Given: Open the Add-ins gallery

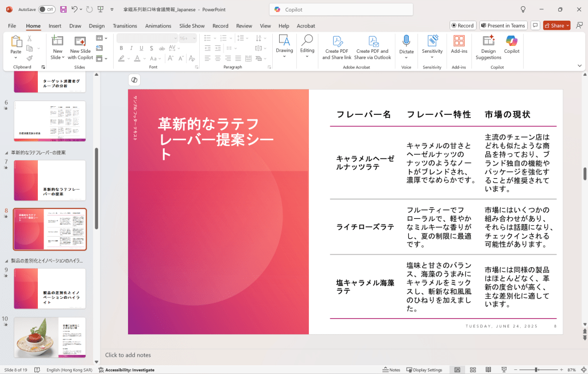Looking at the screenshot, I should (x=459, y=44).
